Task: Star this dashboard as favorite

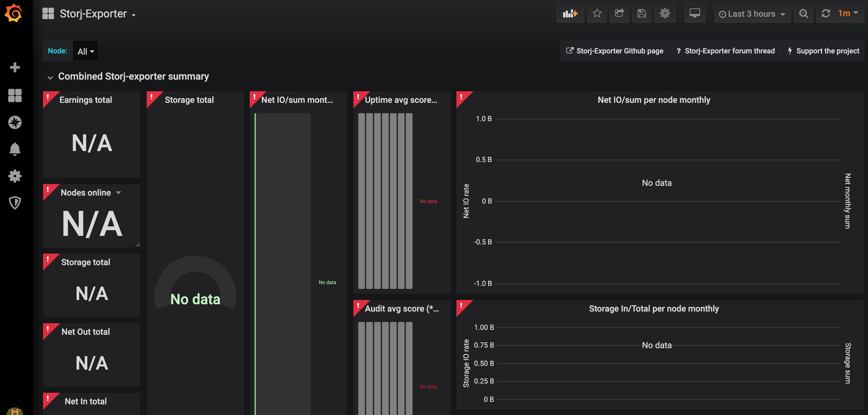Action: [x=597, y=13]
